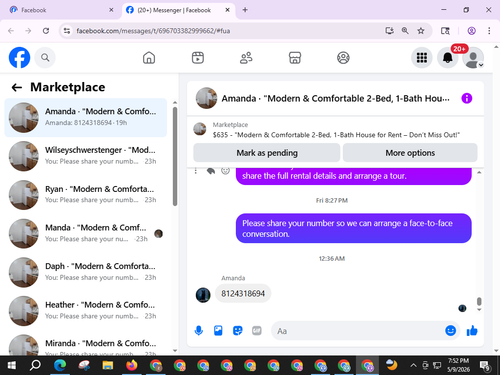Open a new browser tab
Viewport: 500px width, 375px height.
point(245,10)
